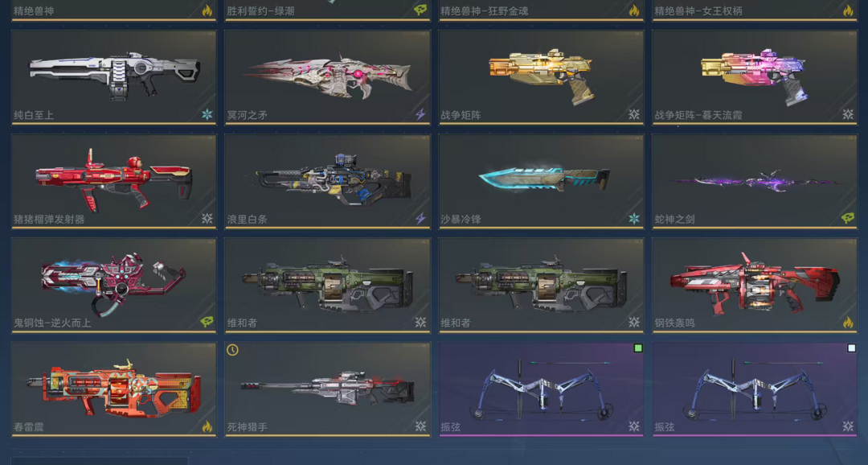The width and height of the screenshot is (868, 465).
Task: Click the snowflake icon on 纯白至上 card
Action: [207, 114]
